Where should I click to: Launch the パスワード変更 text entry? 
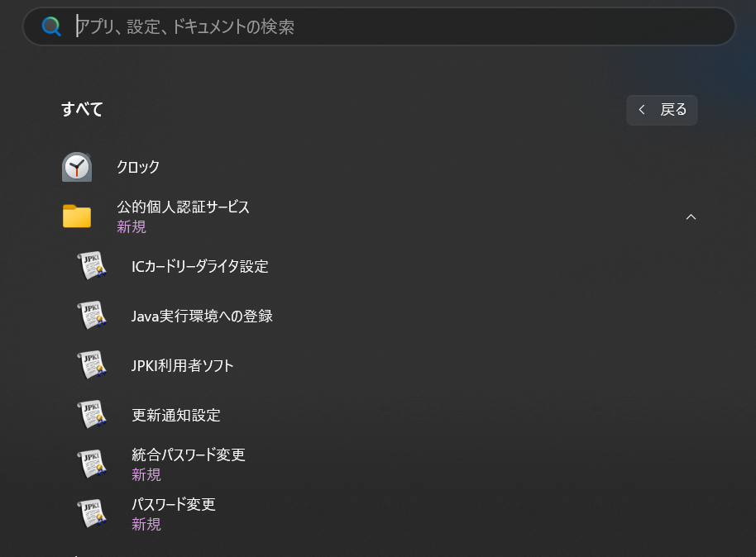[174, 505]
